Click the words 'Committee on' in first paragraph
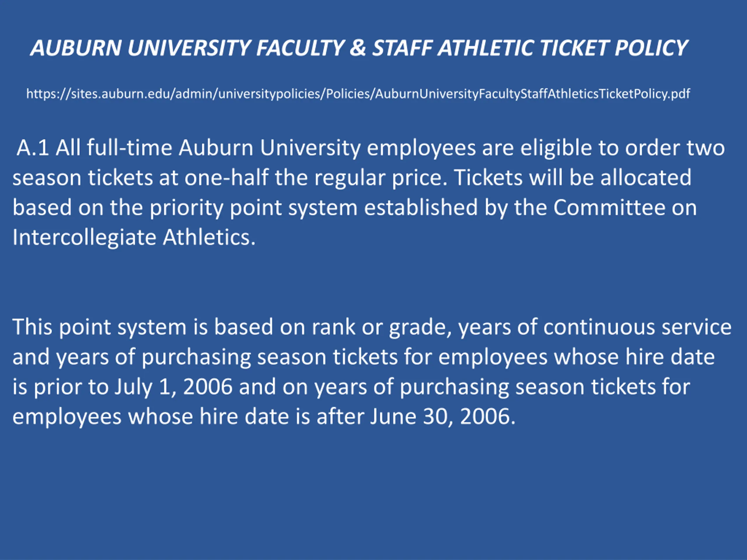Viewport: 747px width, 560px height. coord(625,208)
